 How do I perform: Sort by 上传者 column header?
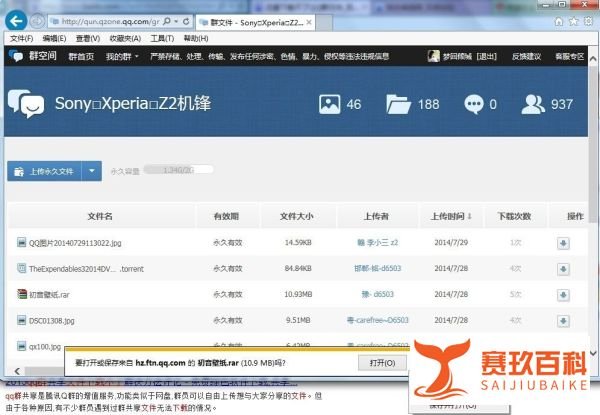pyautogui.click(x=376, y=216)
